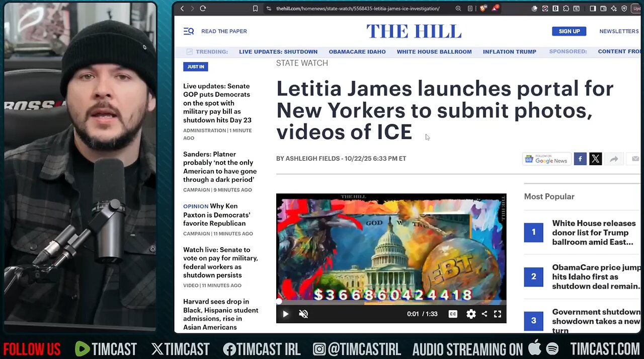Open White House releases donor list story
This screenshot has height=359, width=644.
pyautogui.click(x=594, y=233)
